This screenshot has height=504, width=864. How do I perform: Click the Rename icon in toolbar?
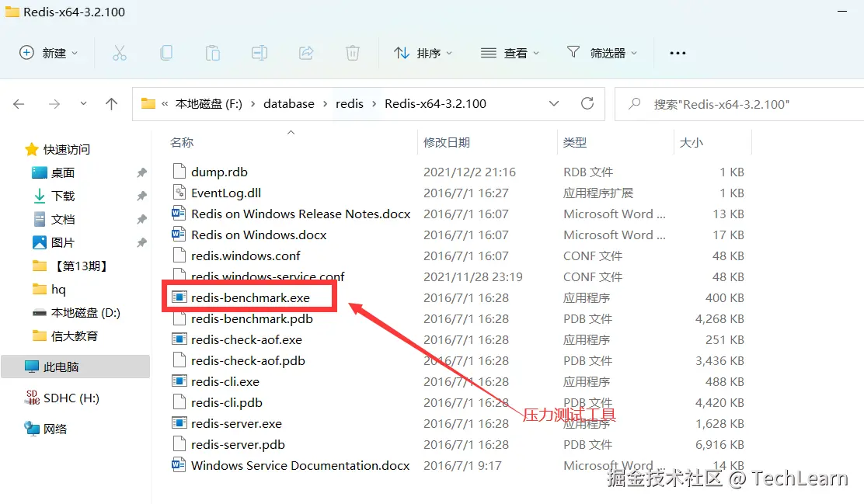[x=260, y=53]
